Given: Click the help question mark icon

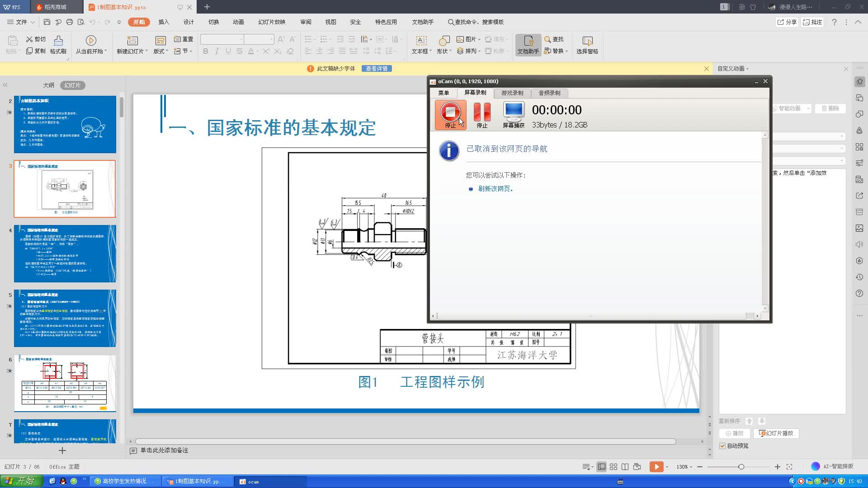Looking at the screenshot, I should (x=834, y=22).
